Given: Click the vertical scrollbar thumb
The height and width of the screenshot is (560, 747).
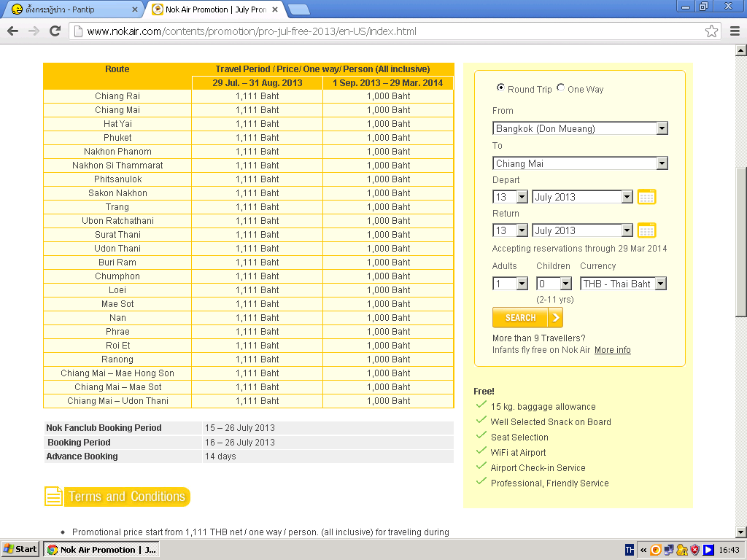Looking at the screenshot, I should (741, 242).
